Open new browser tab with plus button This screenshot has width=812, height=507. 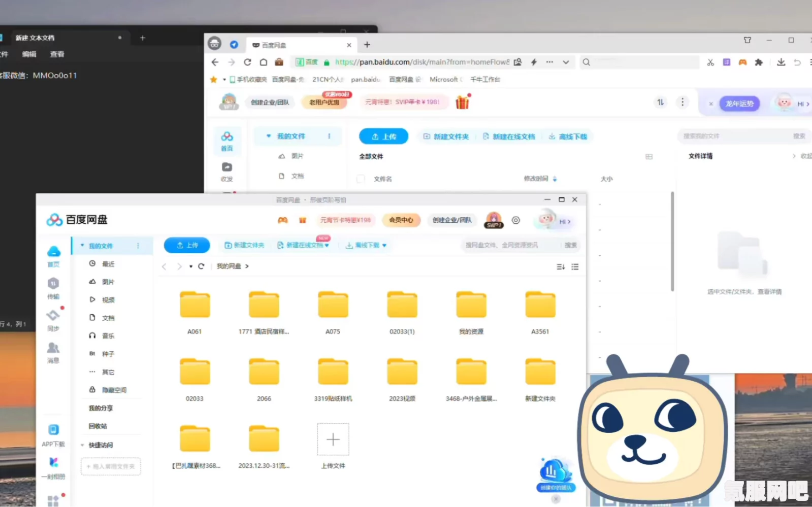coord(367,45)
